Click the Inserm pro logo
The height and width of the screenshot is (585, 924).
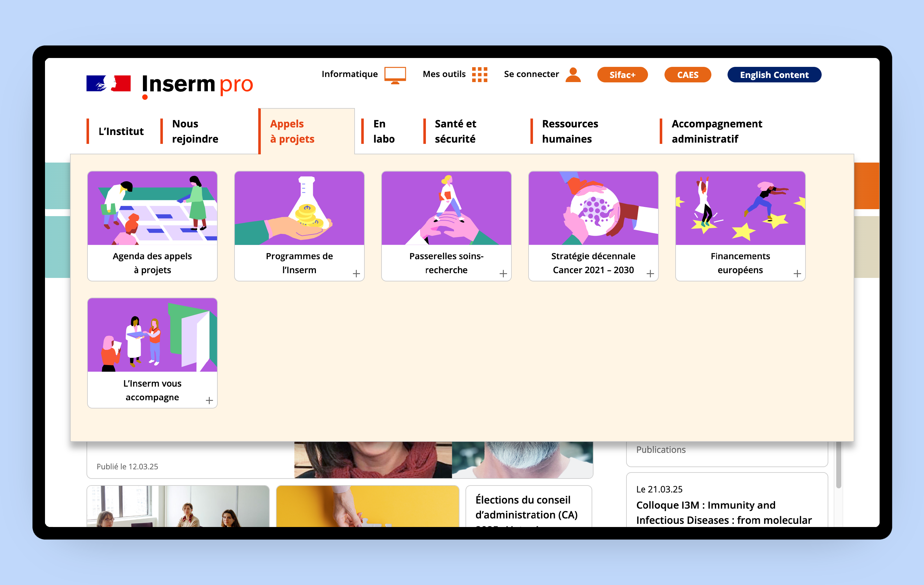point(197,84)
